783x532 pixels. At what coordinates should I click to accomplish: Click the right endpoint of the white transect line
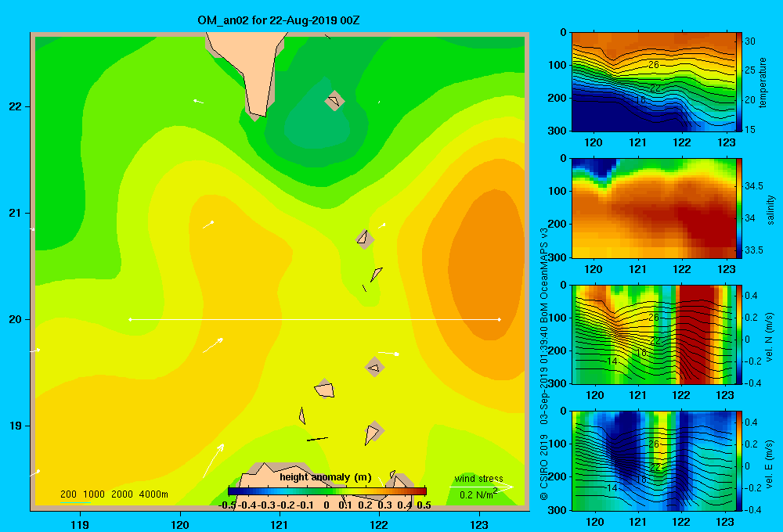click(499, 319)
